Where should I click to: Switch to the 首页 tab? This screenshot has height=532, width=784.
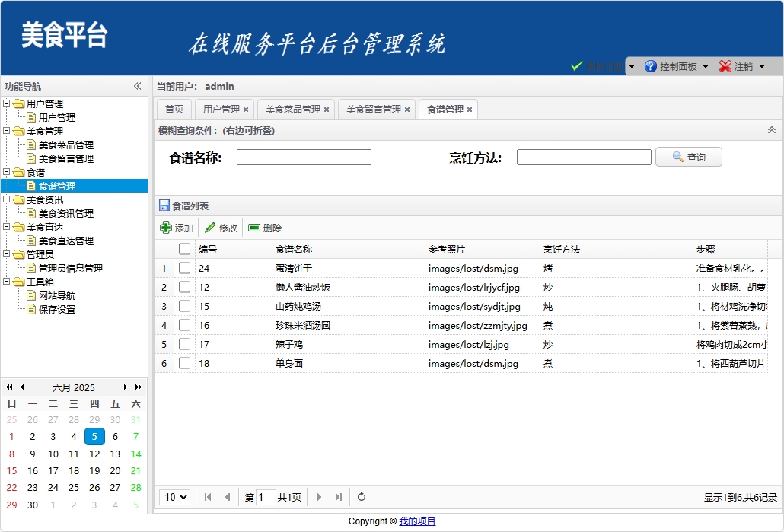coord(174,110)
